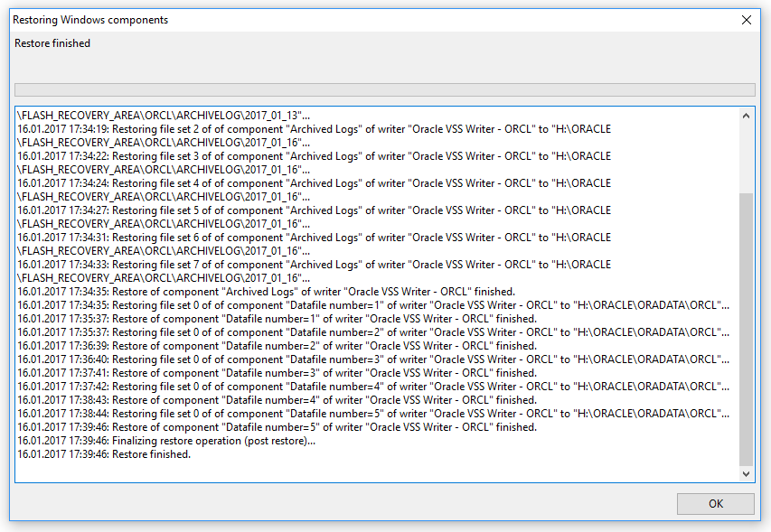Image resolution: width=771 pixels, height=532 pixels.
Task: Click the Archived Logs component finished log line
Action: pos(266,292)
